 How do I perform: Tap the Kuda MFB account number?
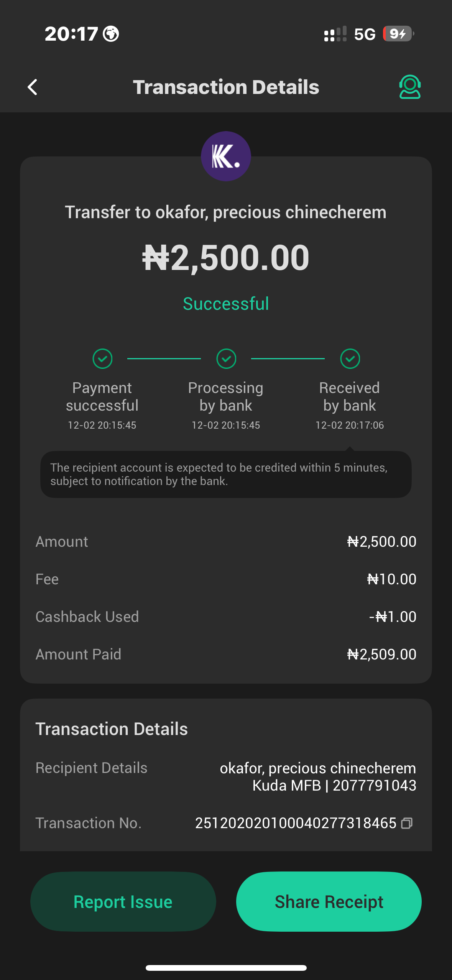point(374,786)
